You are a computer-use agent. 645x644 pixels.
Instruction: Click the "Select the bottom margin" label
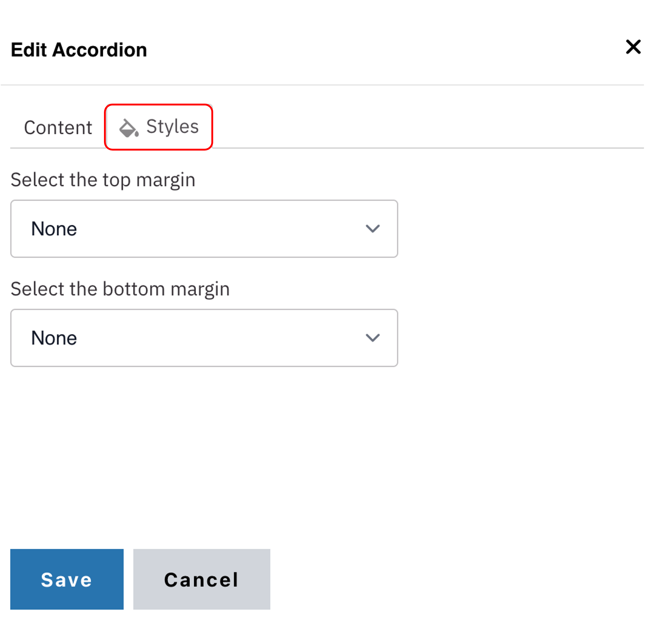pos(120,289)
